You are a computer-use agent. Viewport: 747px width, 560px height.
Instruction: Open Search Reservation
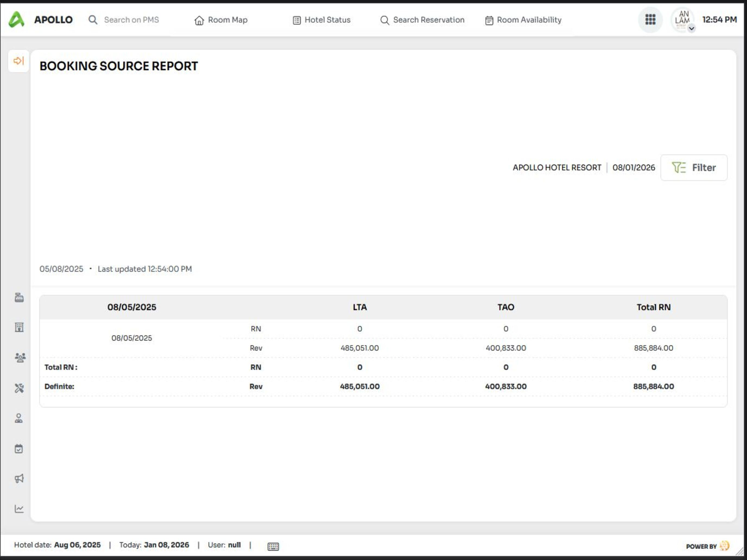[x=422, y=20]
